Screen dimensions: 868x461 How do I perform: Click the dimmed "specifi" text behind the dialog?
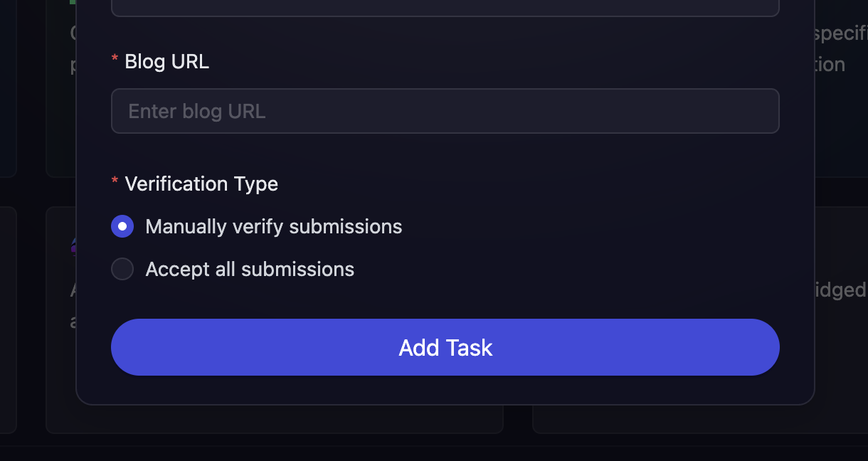(841, 33)
